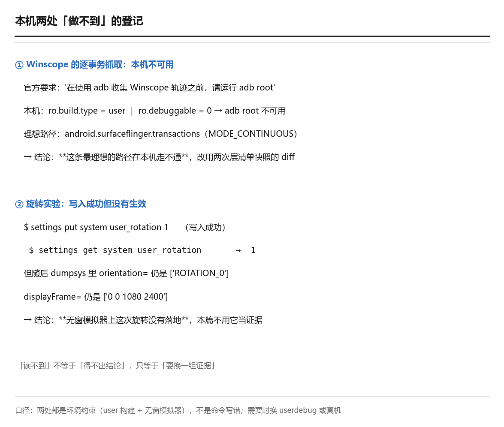This screenshot has height=427, width=504.
Task: Click line starting 官方要求 about adb root
Action: click(x=149, y=88)
